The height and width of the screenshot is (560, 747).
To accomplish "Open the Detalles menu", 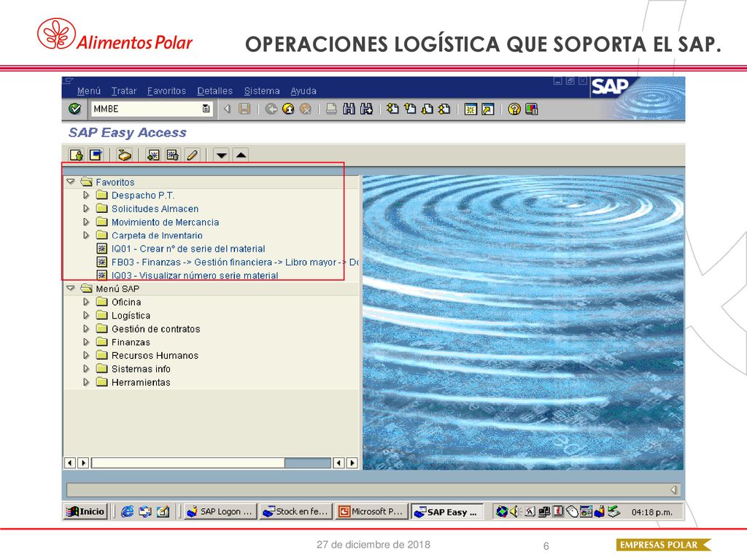I will (x=215, y=91).
